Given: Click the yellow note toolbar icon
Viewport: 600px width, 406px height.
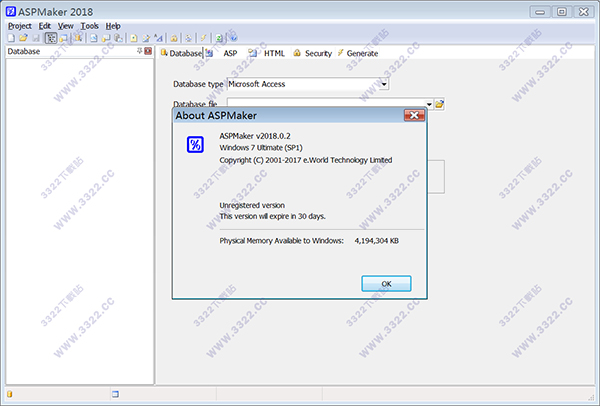Looking at the screenshot, I should click(134, 38).
